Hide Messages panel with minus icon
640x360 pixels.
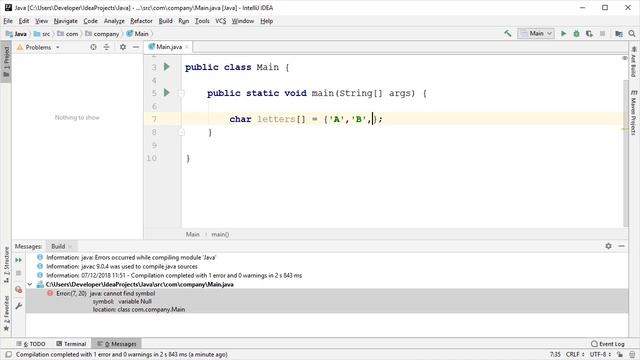621,246
